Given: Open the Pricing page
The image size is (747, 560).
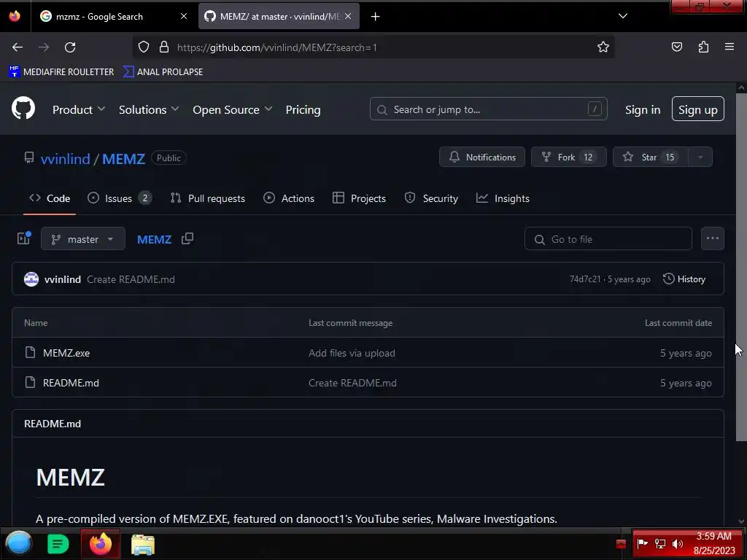Looking at the screenshot, I should pyautogui.click(x=303, y=109).
